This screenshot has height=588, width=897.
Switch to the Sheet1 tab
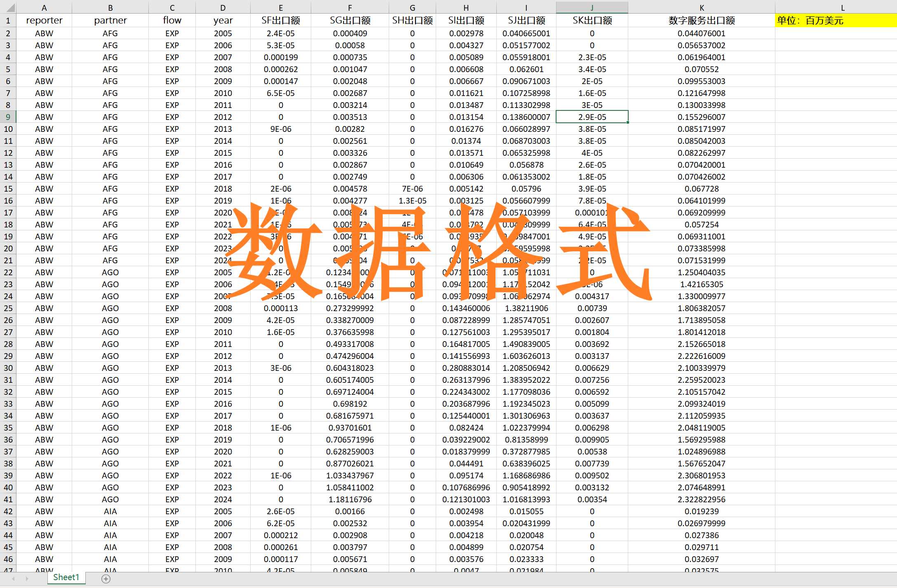click(x=66, y=577)
